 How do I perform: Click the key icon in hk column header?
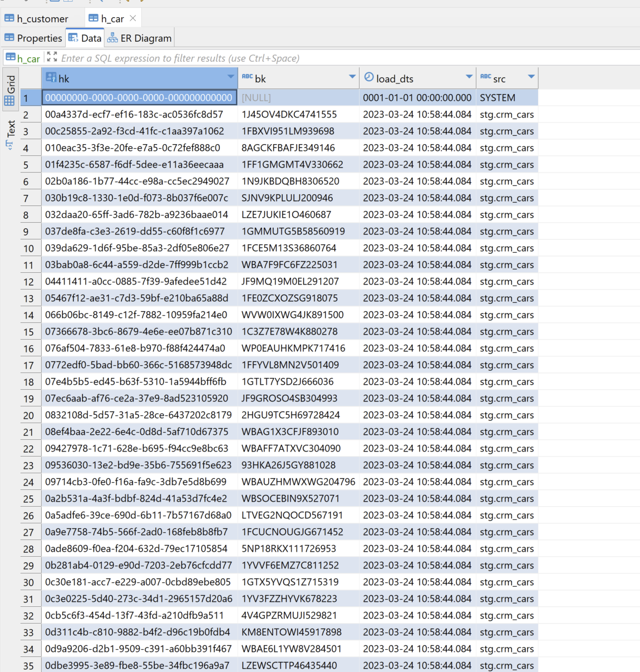[51, 77]
